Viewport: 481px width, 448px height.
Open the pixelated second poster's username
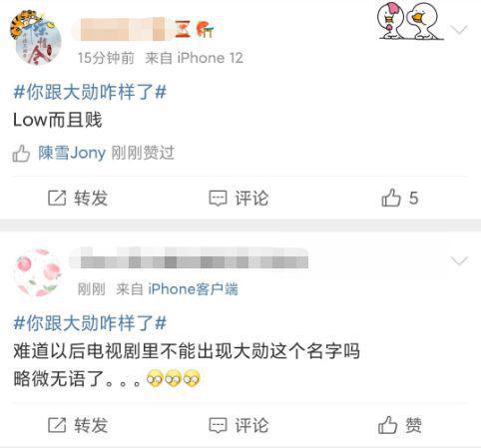(189, 258)
